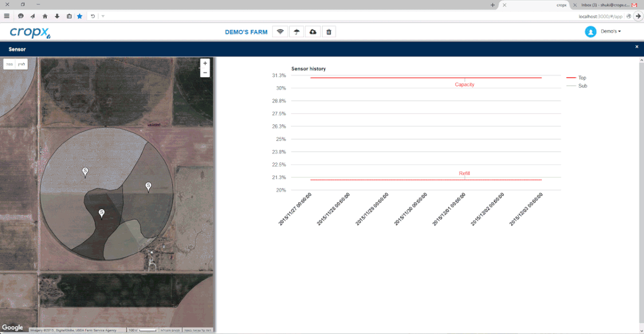Reload the page with the refresh icon
Screen dimensions: 644x334
click(93, 16)
